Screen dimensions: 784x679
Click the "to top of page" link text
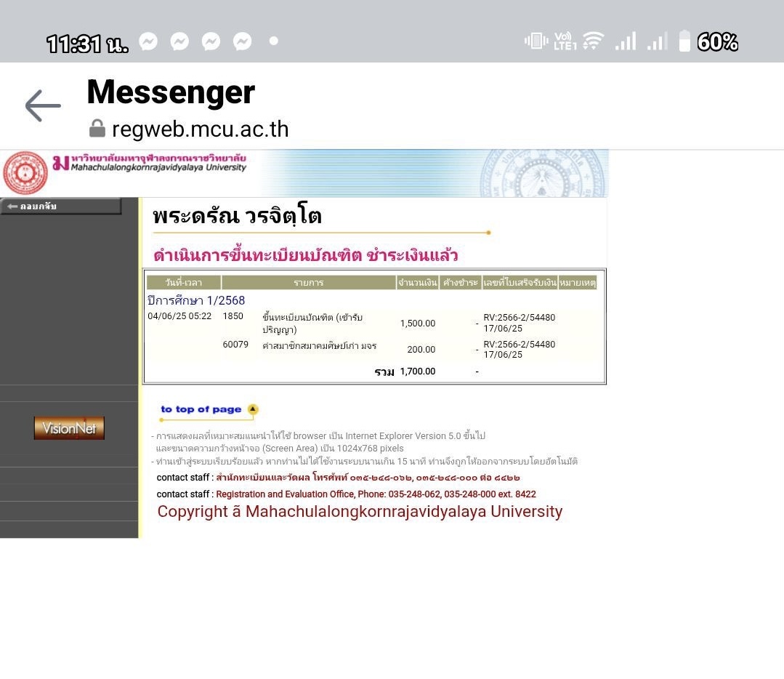click(x=201, y=409)
